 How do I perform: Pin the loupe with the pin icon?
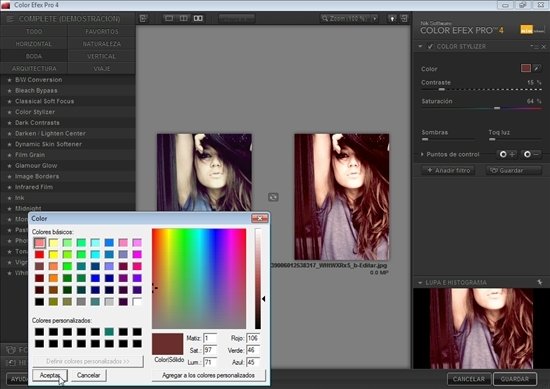[x=539, y=282]
